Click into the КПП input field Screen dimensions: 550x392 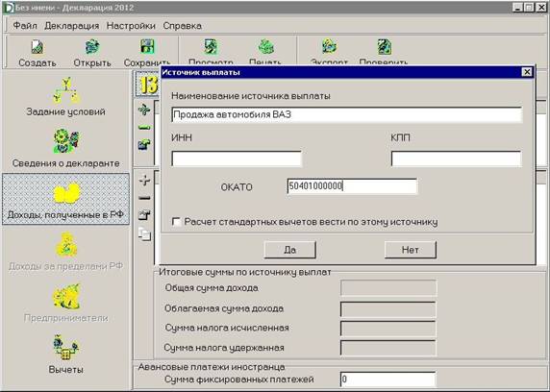pyautogui.click(x=457, y=159)
